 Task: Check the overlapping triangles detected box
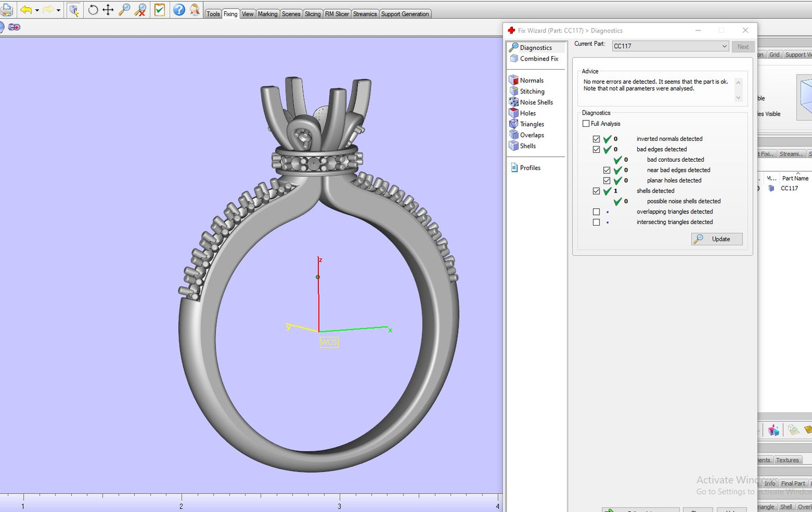click(x=596, y=212)
